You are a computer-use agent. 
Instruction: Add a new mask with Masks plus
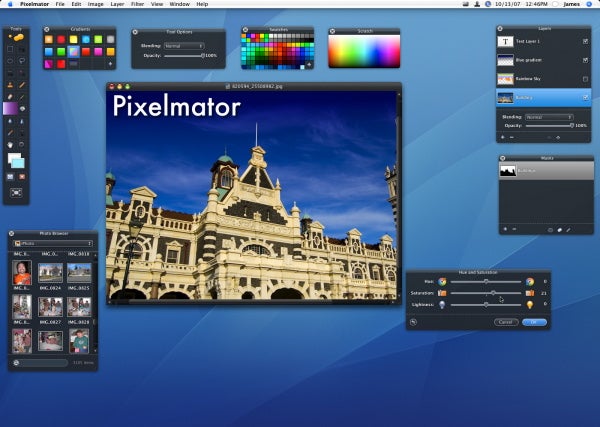[505, 229]
